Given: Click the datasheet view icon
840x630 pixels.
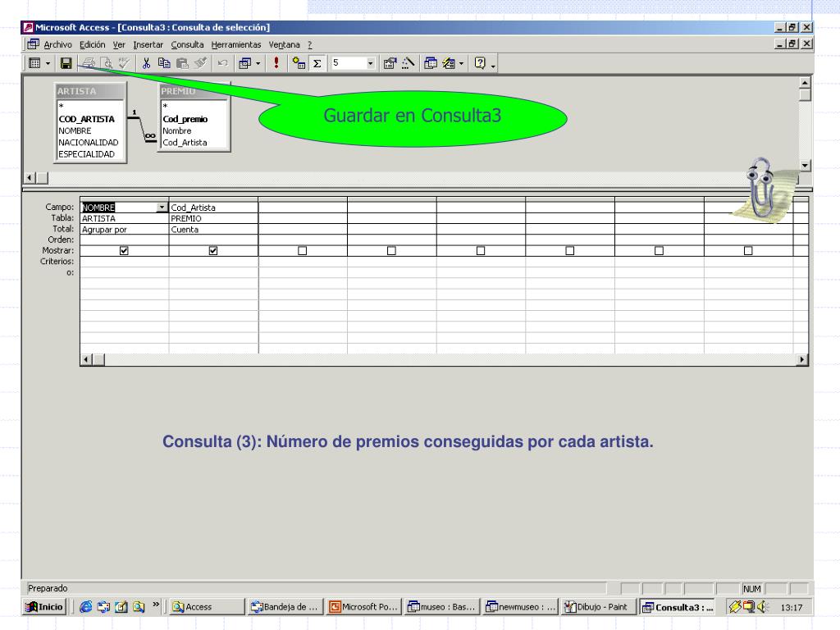Looking at the screenshot, I should (x=34, y=63).
